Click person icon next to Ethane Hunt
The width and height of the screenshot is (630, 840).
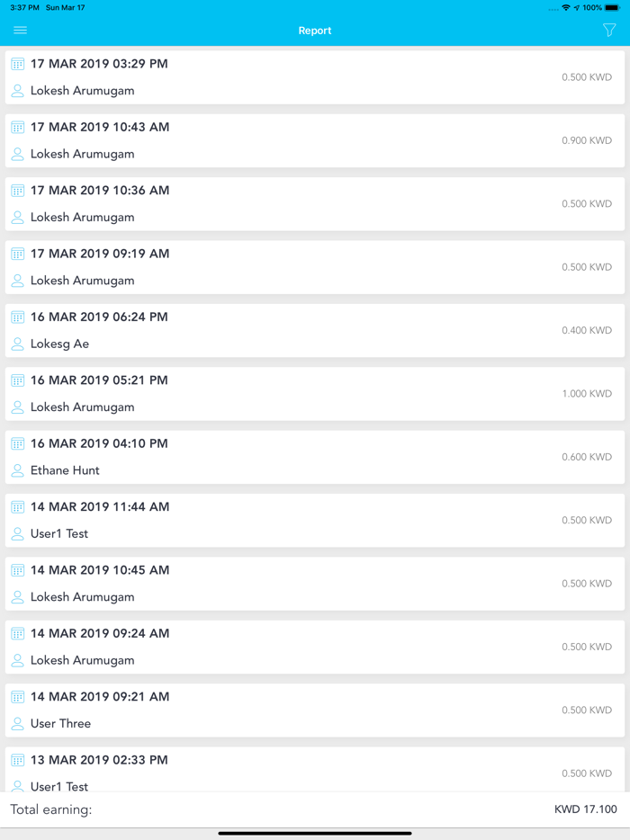[x=18, y=470]
